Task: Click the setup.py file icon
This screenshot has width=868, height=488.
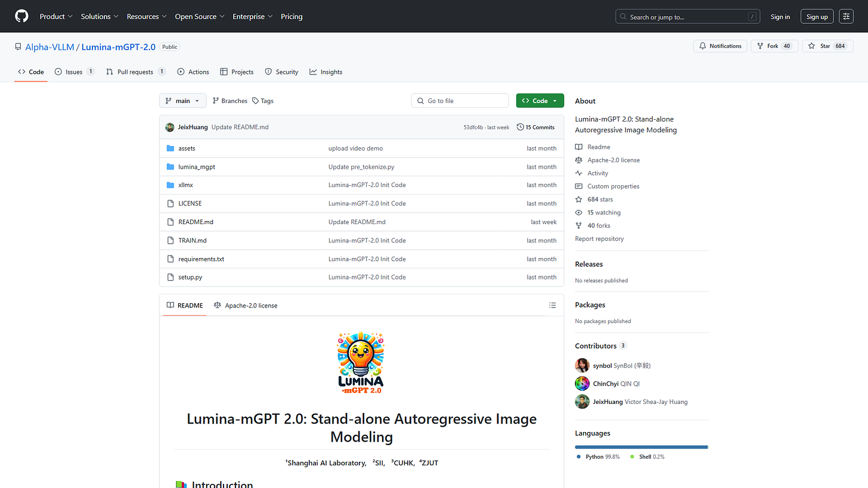Action: [170, 277]
